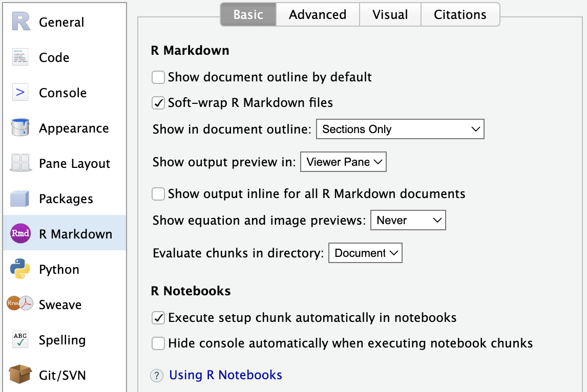Image resolution: width=587 pixels, height=392 pixels.
Task: Select the Python settings label
Action: coord(59,270)
